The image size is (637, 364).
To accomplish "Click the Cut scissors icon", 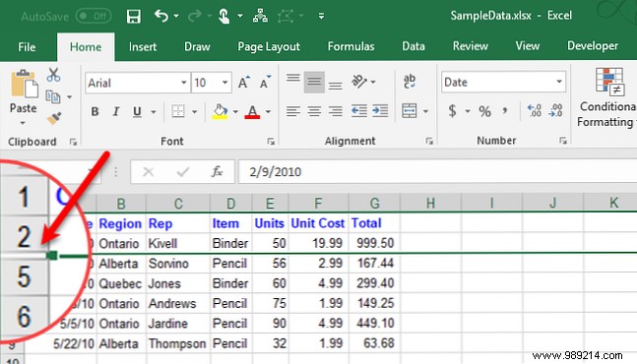I will [x=53, y=75].
